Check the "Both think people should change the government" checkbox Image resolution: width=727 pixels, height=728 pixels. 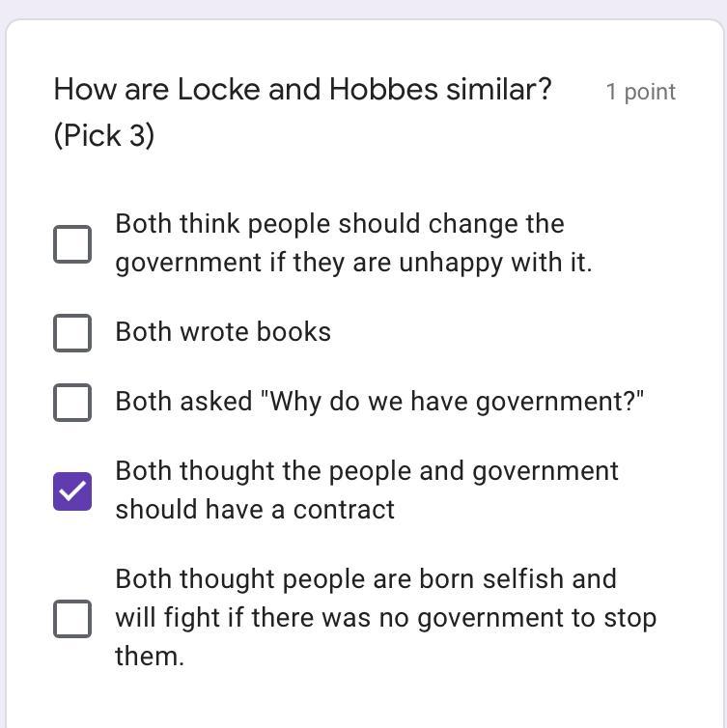(72, 244)
